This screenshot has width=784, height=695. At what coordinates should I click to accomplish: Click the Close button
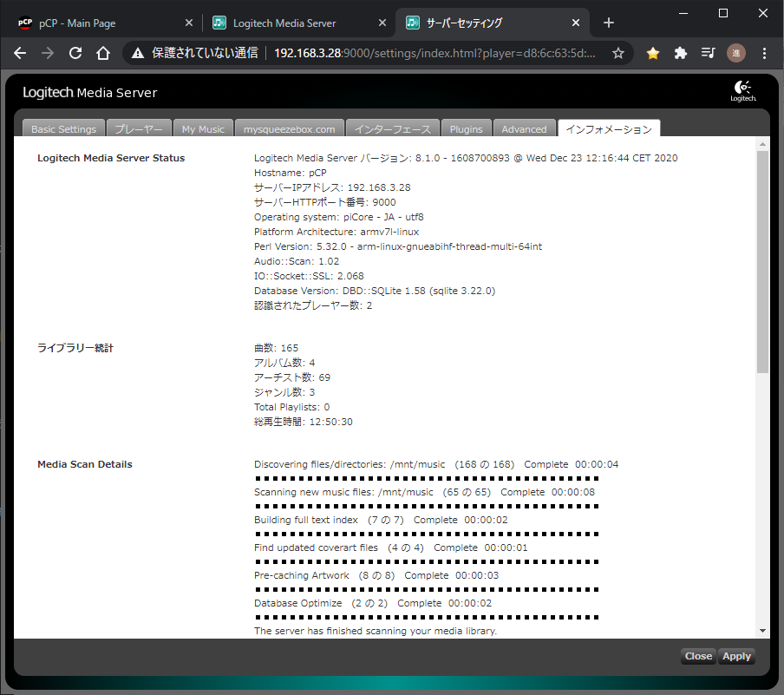(698, 656)
